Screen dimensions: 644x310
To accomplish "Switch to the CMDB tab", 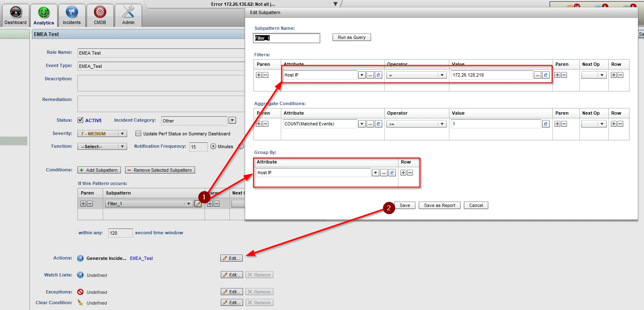I will (x=100, y=16).
